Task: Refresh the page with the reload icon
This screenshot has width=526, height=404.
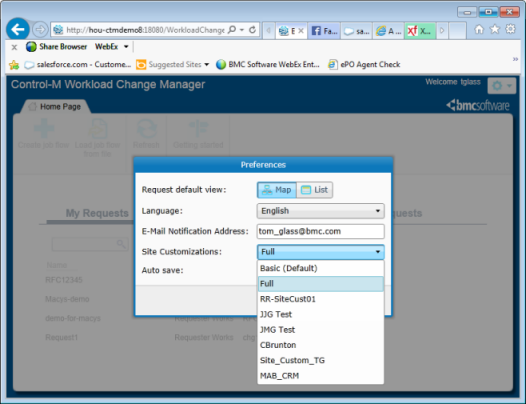Action: pos(253,30)
